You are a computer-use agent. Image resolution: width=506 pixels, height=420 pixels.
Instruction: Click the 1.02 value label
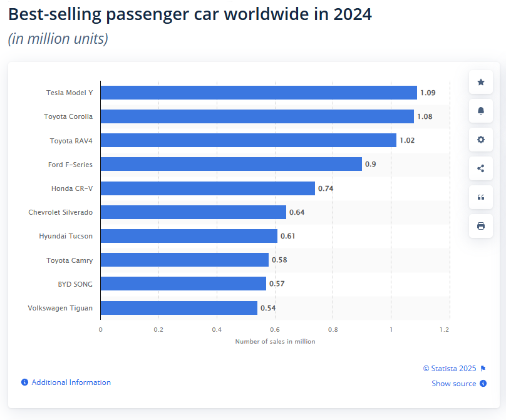click(407, 140)
